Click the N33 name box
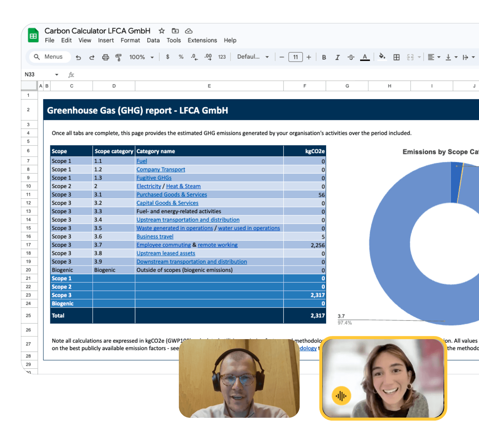Viewport: 479px width, 448px height. pos(30,75)
